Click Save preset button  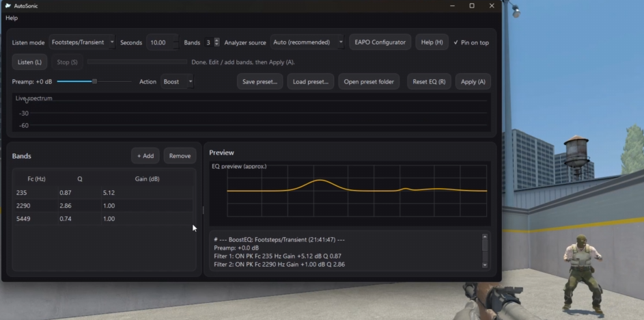[260, 81]
